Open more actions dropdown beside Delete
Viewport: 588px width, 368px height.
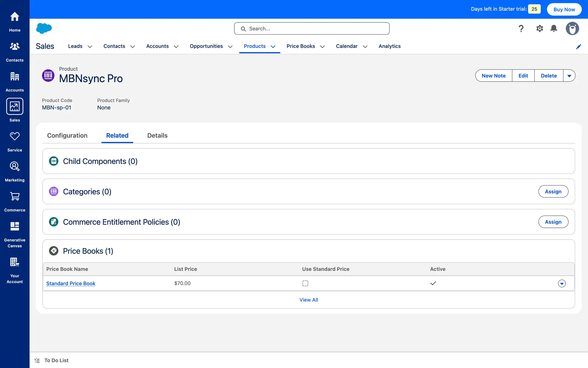pyautogui.click(x=569, y=76)
